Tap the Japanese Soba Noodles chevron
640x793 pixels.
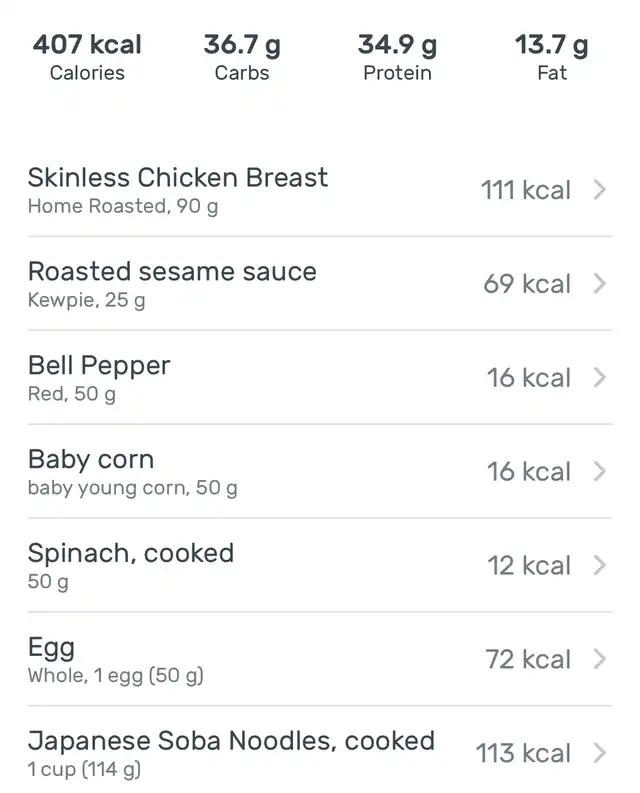click(x=600, y=753)
